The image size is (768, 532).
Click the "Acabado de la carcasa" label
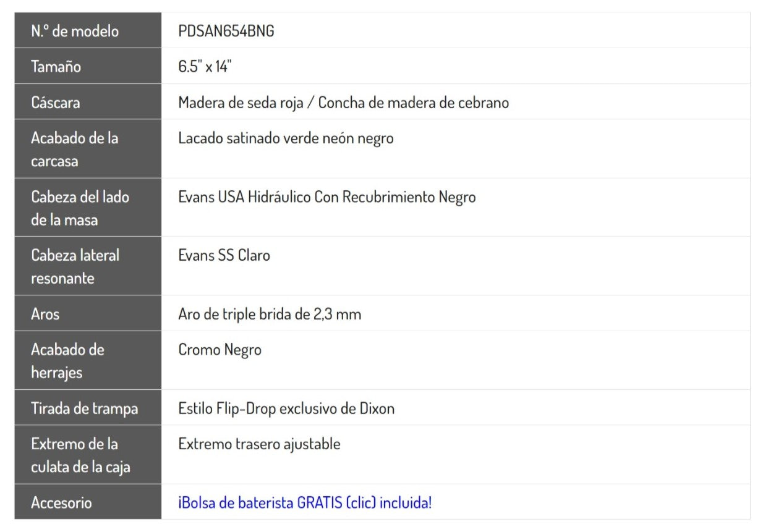click(74, 150)
